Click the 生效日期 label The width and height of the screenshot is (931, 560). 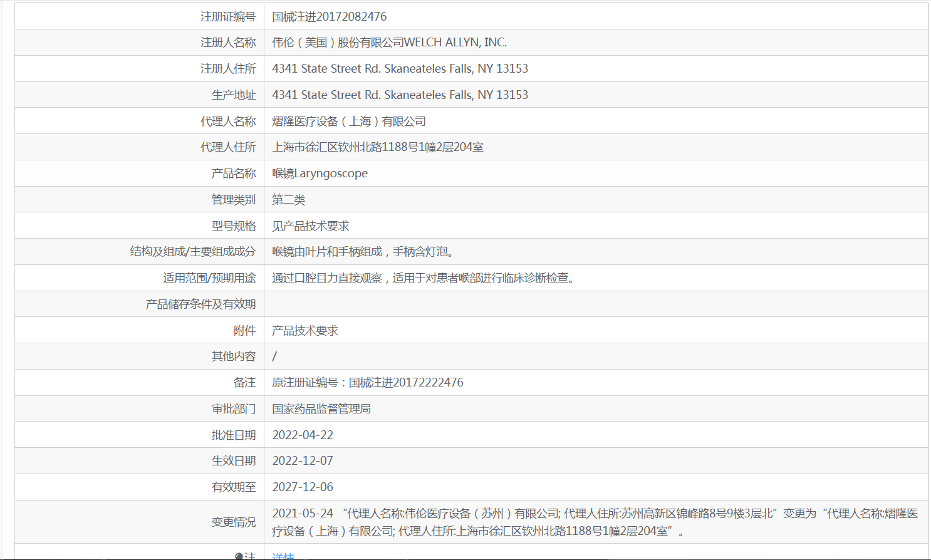pyautogui.click(x=234, y=461)
